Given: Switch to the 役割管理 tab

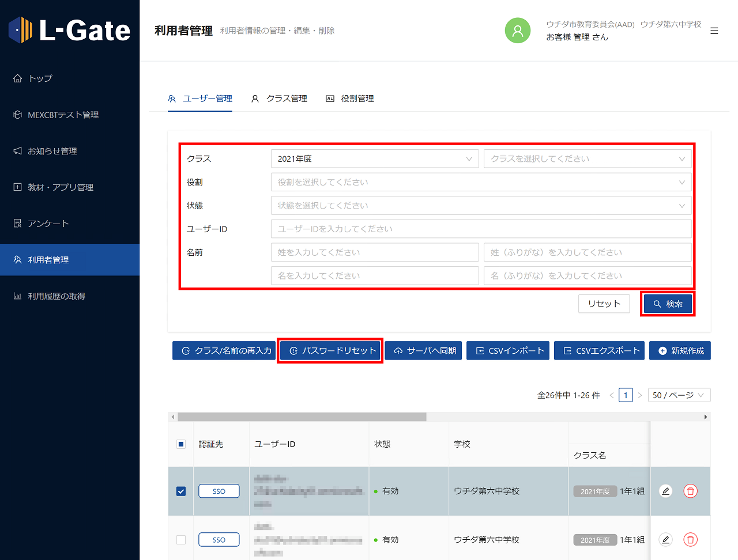Looking at the screenshot, I should [350, 99].
